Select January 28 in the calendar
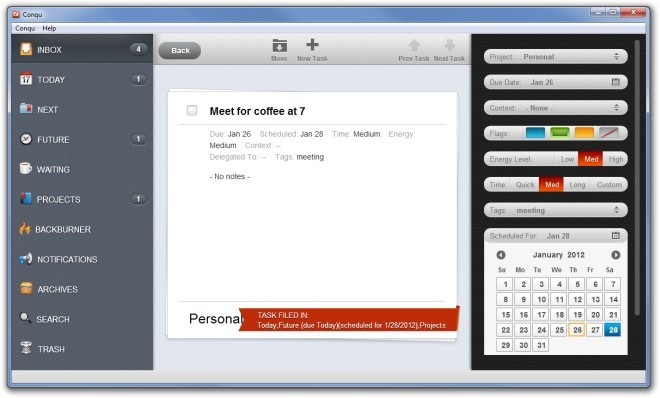660x398 pixels. coord(613,330)
